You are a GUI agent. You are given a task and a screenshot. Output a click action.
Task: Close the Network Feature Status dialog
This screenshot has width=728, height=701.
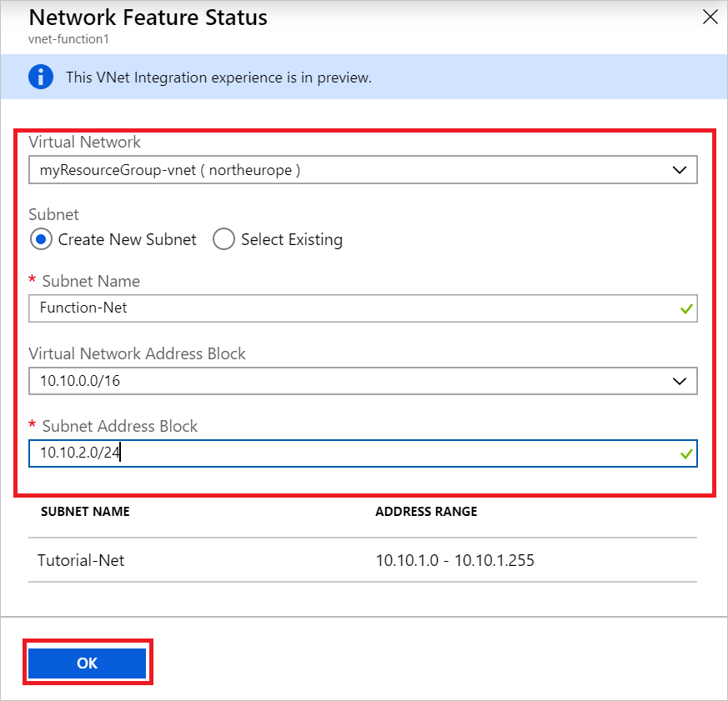[710, 17]
